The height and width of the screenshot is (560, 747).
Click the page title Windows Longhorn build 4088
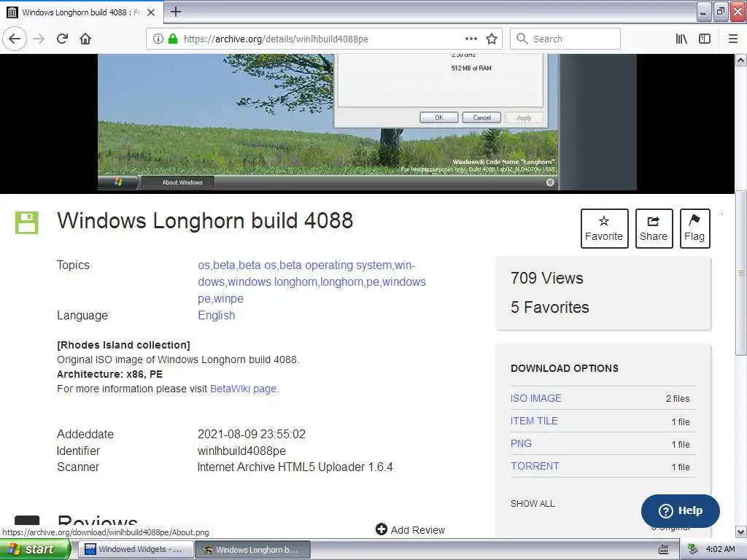[x=205, y=221]
